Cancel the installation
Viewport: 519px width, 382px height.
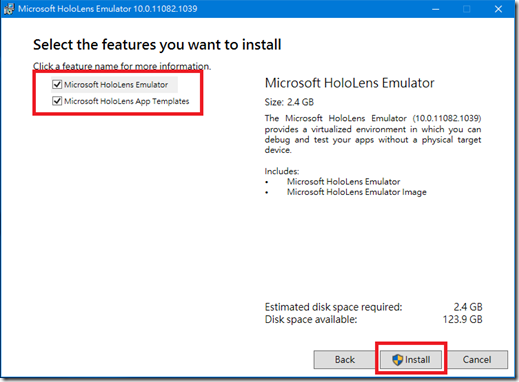[477, 359]
